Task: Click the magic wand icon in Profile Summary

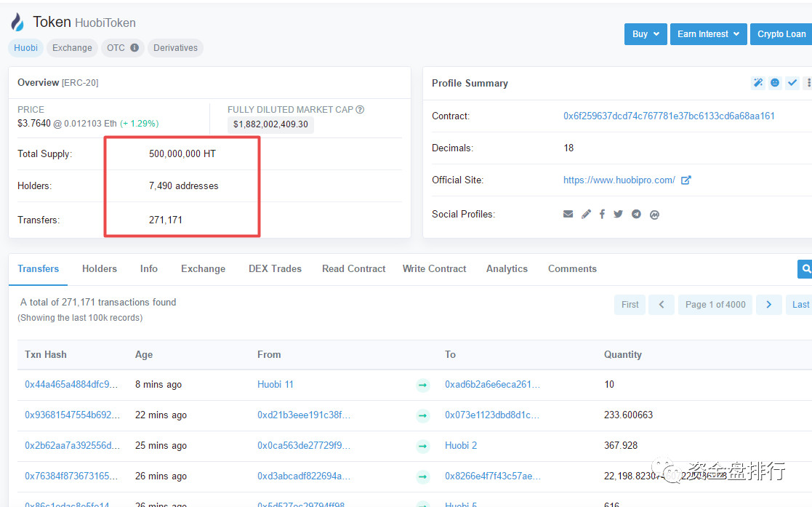Action: [757, 83]
